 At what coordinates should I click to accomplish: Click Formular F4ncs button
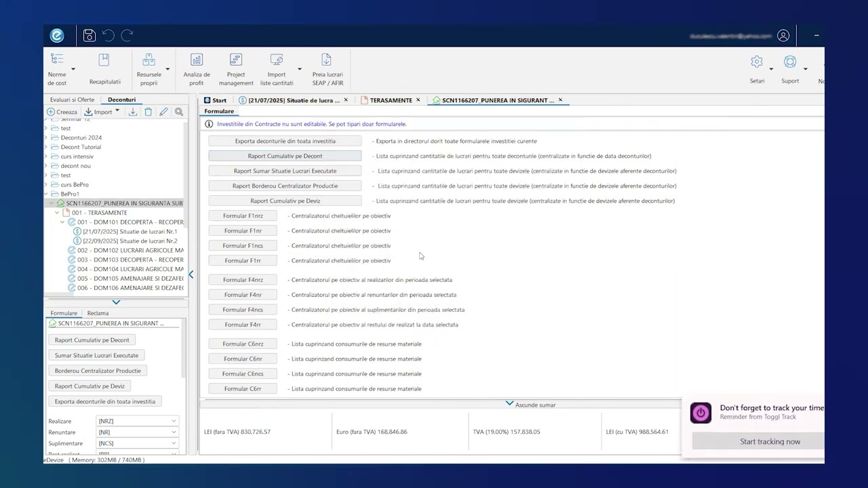coord(243,310)
